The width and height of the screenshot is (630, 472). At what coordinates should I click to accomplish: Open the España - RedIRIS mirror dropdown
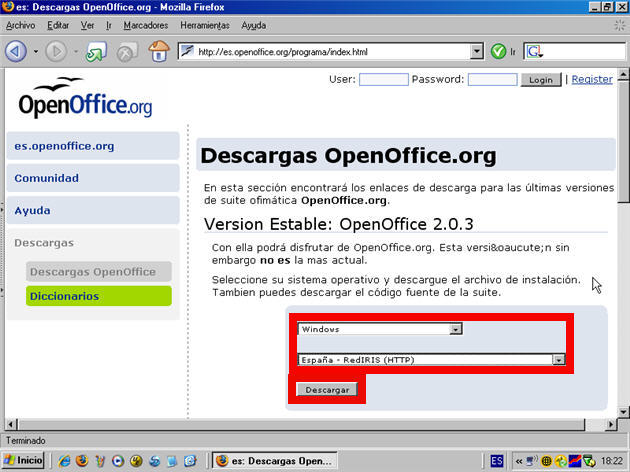(x=559, y=359)
